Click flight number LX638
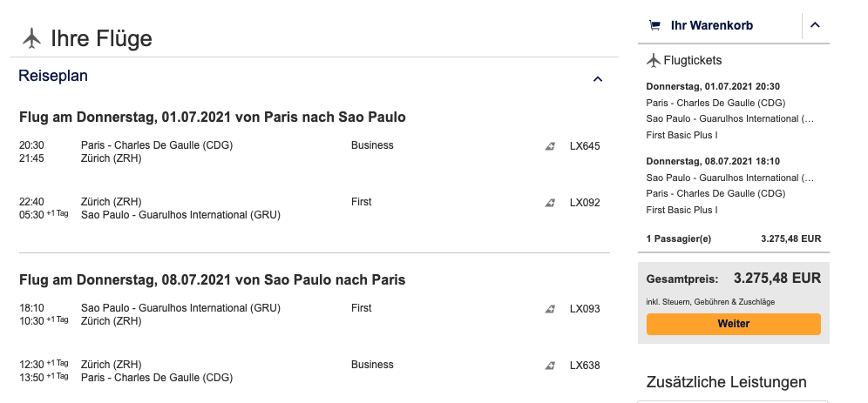Image resolution: width=868 pixels, height=403 pixels. click(x=585, y=366)
